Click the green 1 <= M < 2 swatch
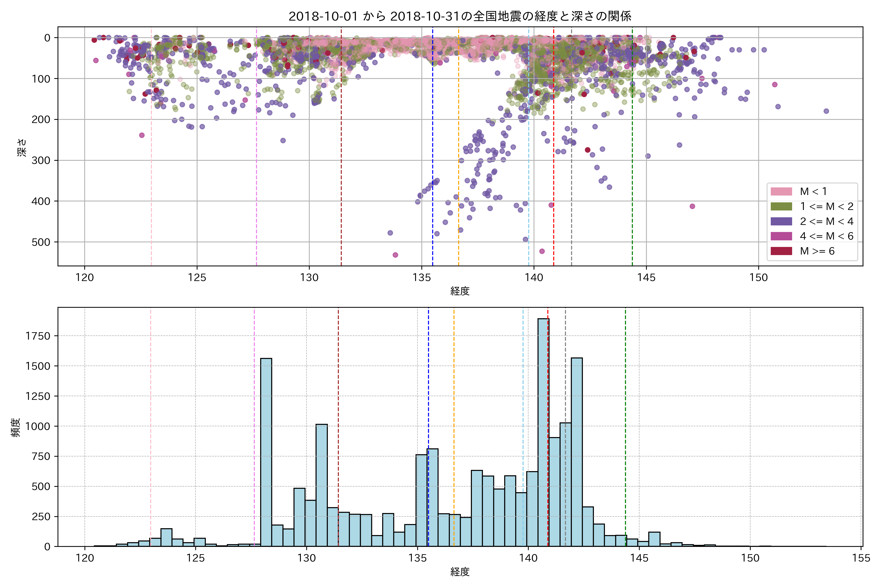Screen dimensions: 882x588 [781, 206]
